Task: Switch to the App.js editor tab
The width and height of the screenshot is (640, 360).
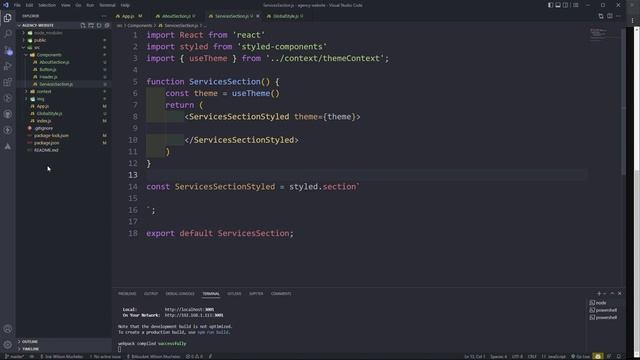Action: tap(129, 16)
